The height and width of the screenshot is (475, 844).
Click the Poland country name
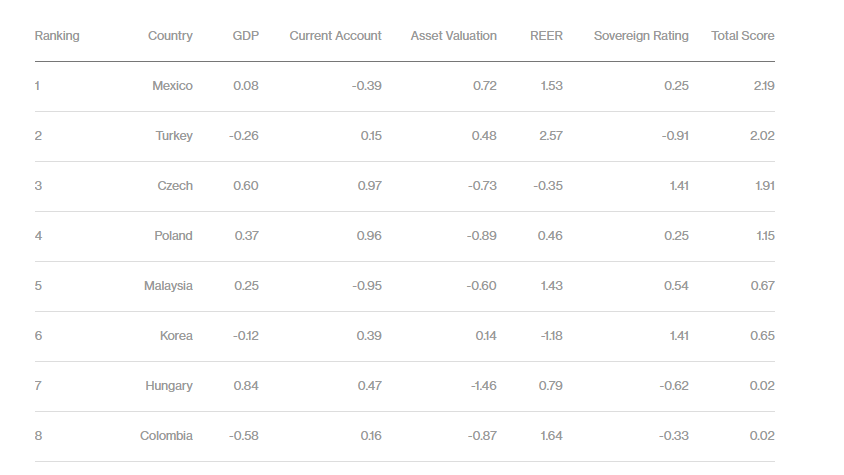173,236
